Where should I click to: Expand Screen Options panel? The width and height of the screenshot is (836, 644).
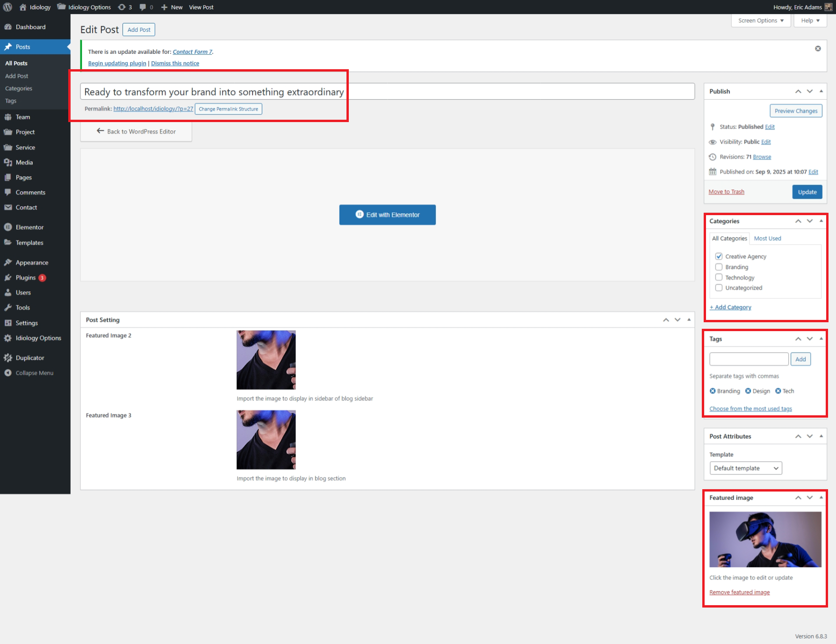coord(761,21)
